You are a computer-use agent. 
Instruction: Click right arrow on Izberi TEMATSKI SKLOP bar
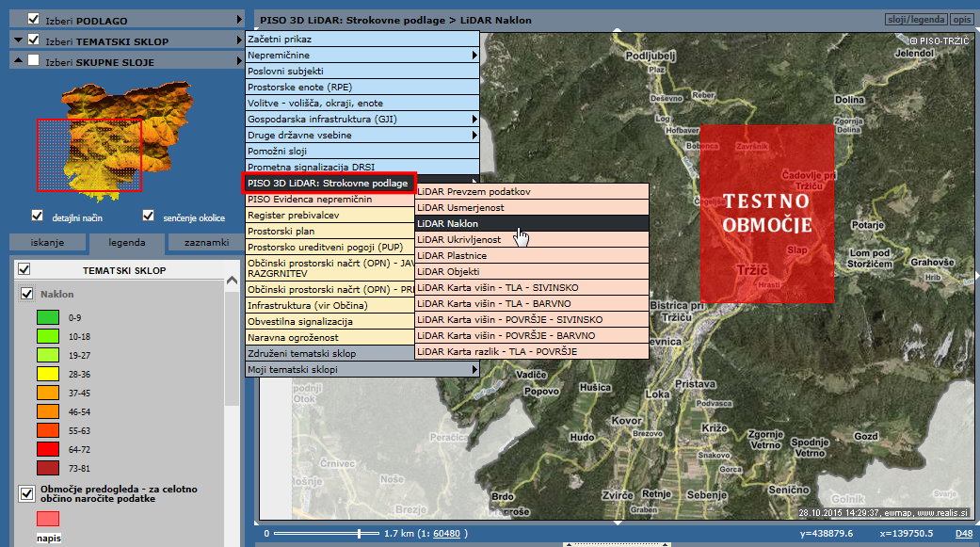(239, 40)
